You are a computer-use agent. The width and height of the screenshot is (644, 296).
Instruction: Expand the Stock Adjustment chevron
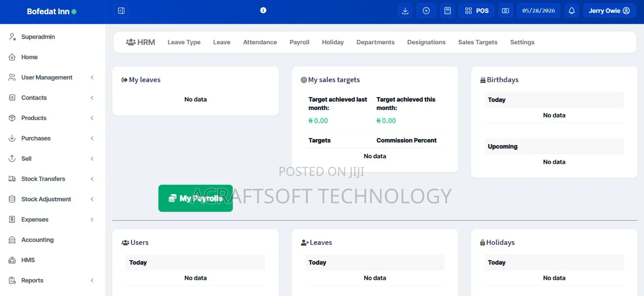click(92, 199)
